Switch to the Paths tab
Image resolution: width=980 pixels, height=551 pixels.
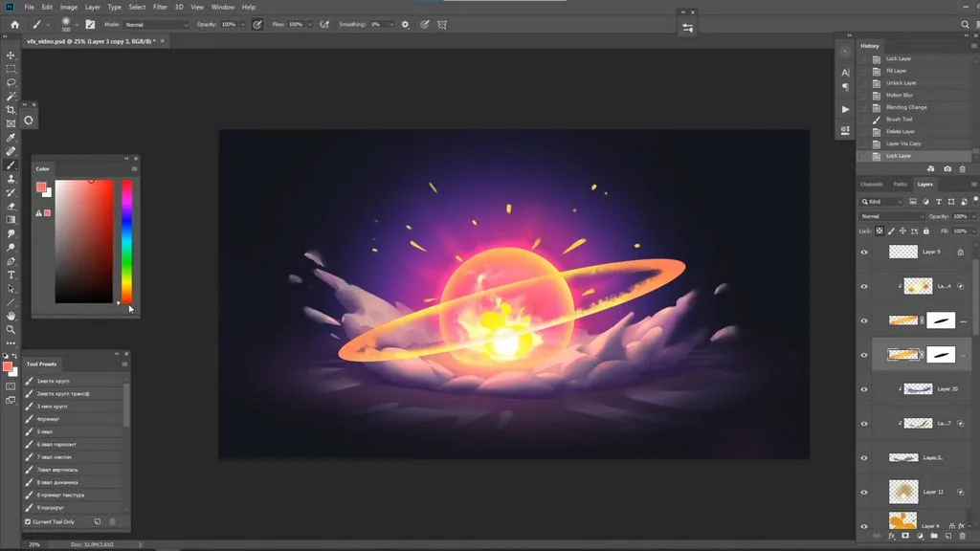coord(900,185)
